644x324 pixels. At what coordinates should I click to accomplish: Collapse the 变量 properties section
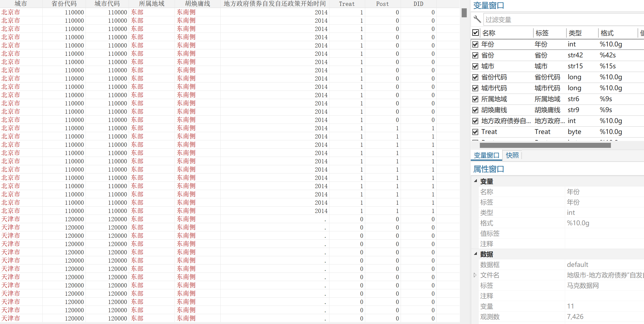[476, 181]
